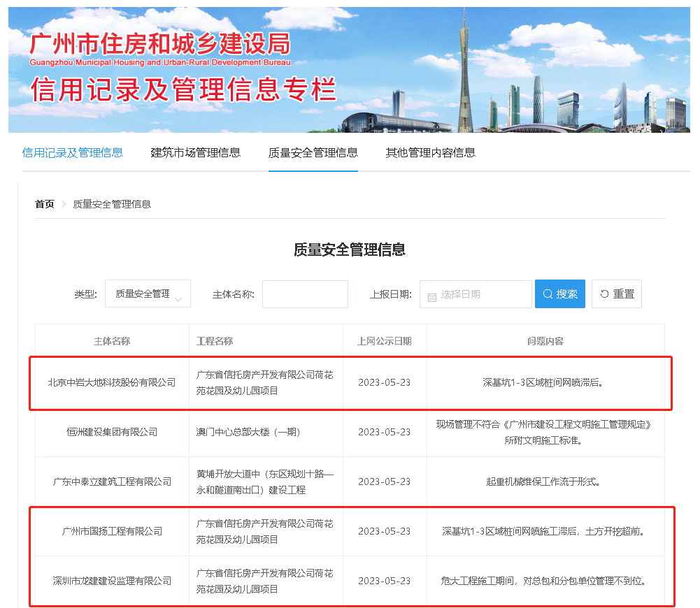Click date 2023-05-23 in 广东中泰立 row
Viewport: 700px width, 608px height.
[385, 482]
